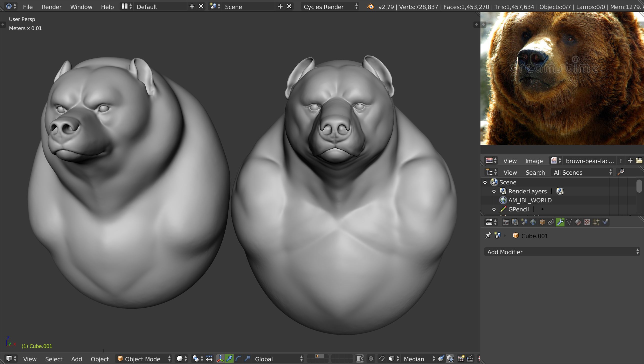The width and height of the screenshot is (644, 364).
Task: Open the 3D viewport Object menu
Action: coord(100,359)
